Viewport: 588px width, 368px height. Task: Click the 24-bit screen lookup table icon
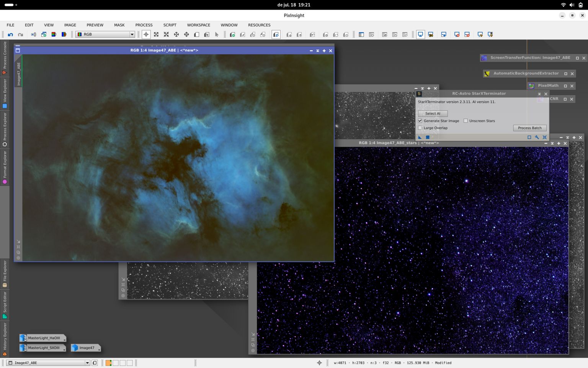pyautogui.click(x=431, y=34)
